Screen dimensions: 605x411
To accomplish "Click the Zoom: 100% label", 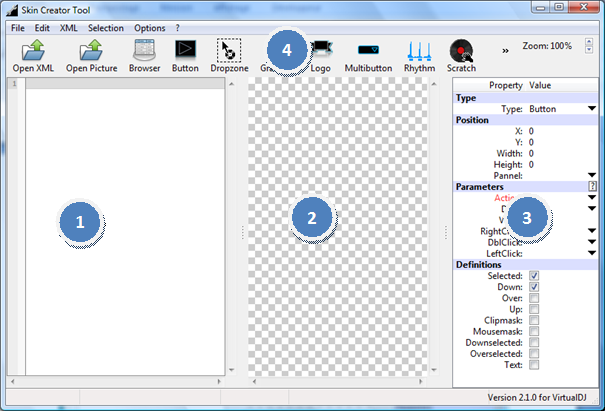I will click(x=547, y=46).
